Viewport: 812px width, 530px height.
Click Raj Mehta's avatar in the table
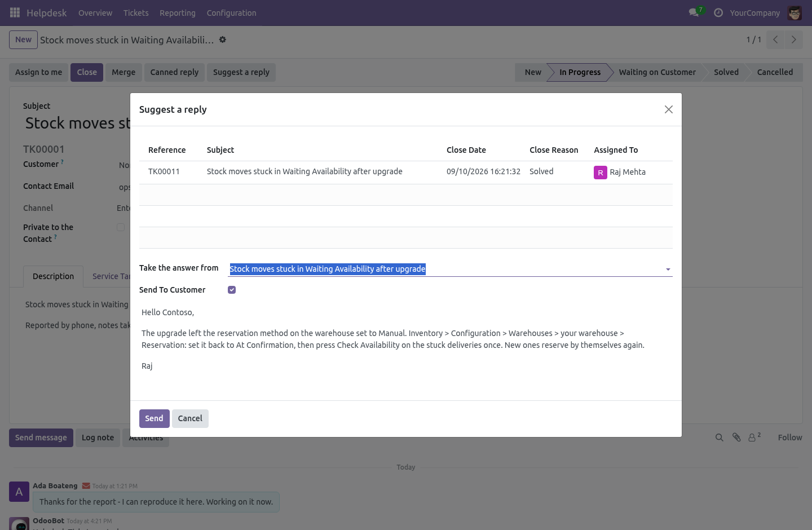coord(601,173)
